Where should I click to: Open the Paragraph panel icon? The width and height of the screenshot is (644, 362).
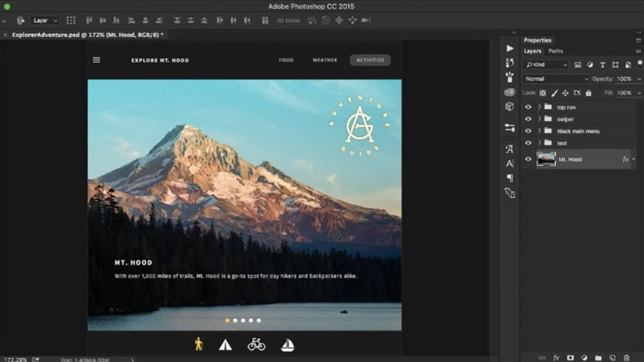pyautogui.click(x=509, y=178)
